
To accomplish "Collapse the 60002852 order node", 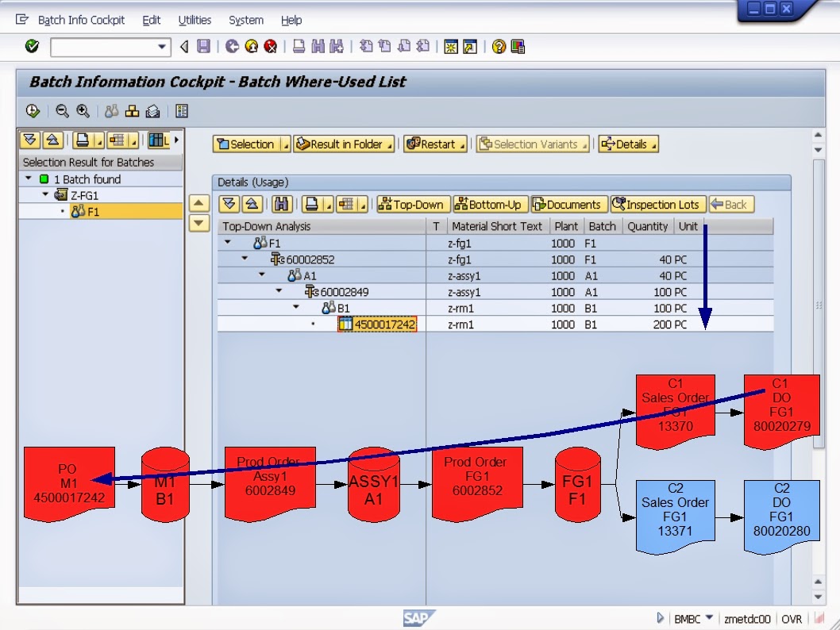I will [245, 259].
